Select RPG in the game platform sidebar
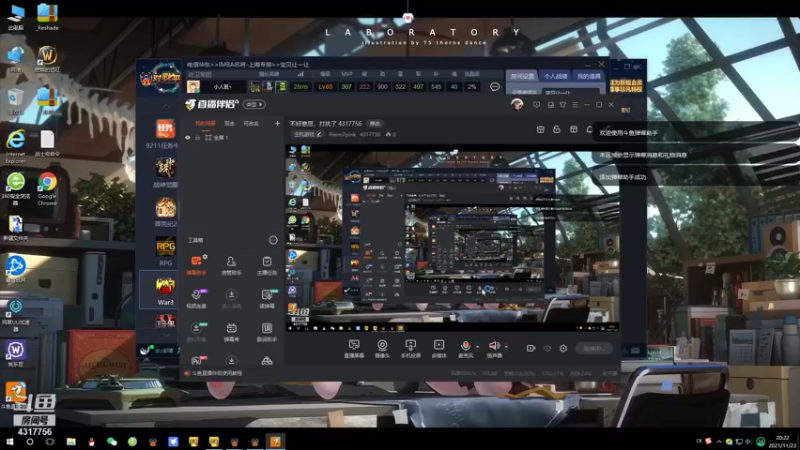 pyautogui.click(x=165, y=252)
